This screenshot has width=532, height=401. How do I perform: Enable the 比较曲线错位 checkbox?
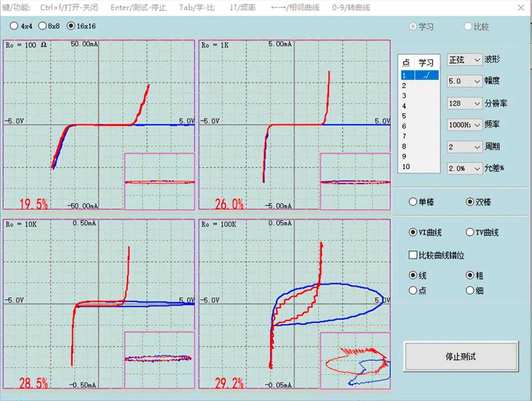413,255
